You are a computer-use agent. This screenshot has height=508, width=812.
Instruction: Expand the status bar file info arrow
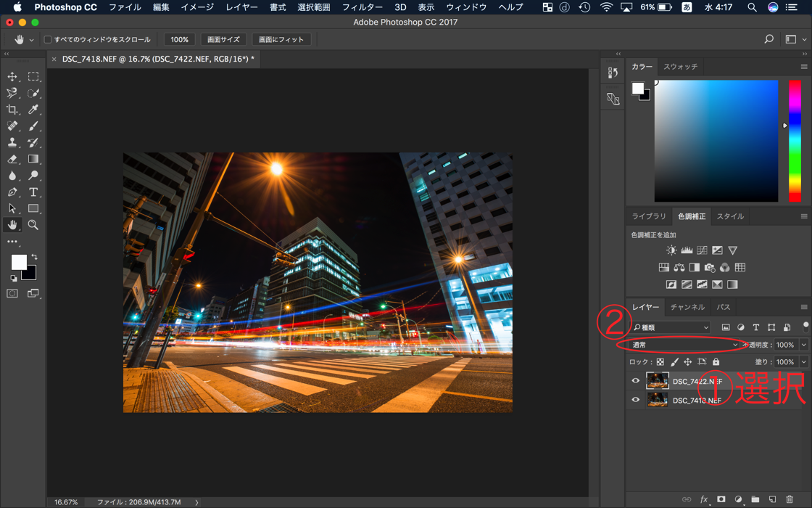(x=196, y=501)
